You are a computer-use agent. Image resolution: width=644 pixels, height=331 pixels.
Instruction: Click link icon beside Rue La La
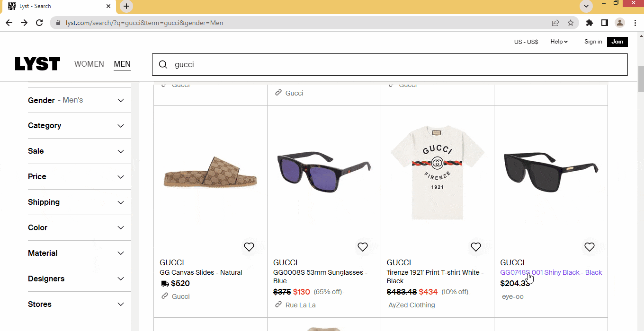(x=278, y=305)
